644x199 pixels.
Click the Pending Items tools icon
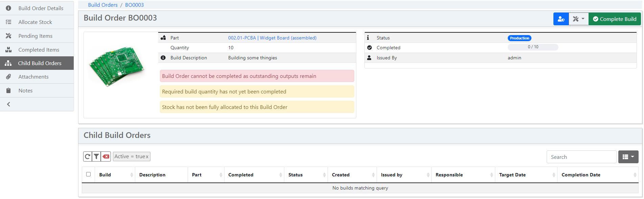pyautogui.click(x=8, y=36)
